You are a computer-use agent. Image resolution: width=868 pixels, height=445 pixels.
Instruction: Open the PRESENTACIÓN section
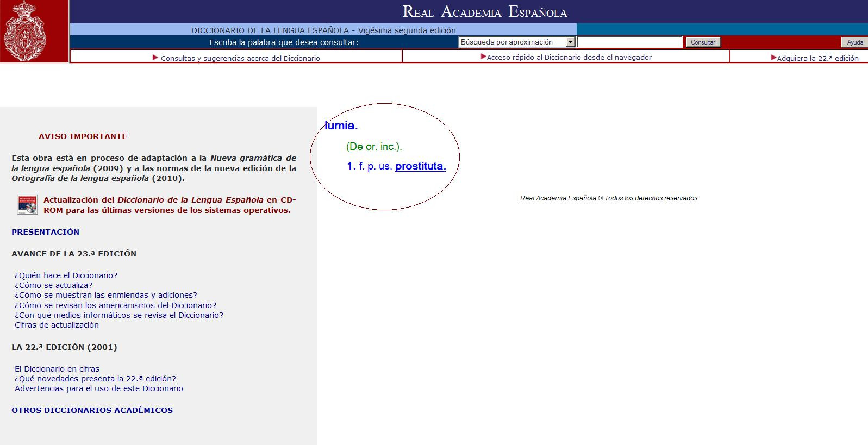click(46, 232)
